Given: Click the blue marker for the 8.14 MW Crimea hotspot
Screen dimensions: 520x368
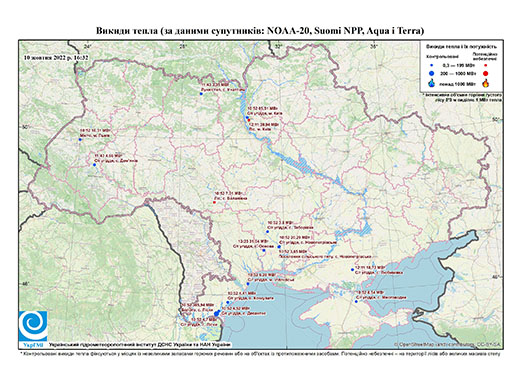Looking at the screenshot, I should tap(356, 302).
